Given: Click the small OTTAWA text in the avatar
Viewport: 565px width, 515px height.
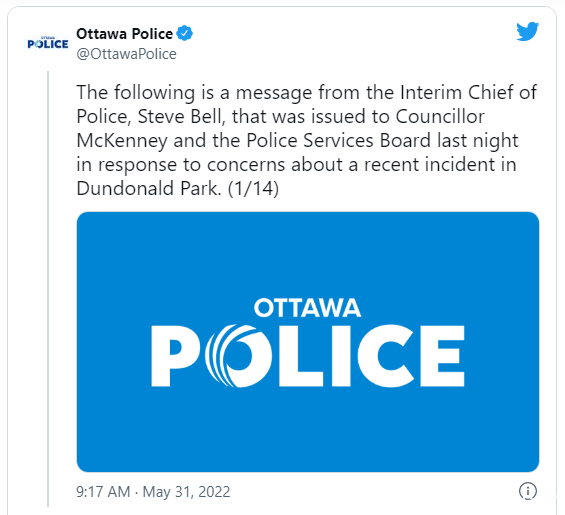Looking at the screenshot, I should pyautogui.click(x=48, y=37).
